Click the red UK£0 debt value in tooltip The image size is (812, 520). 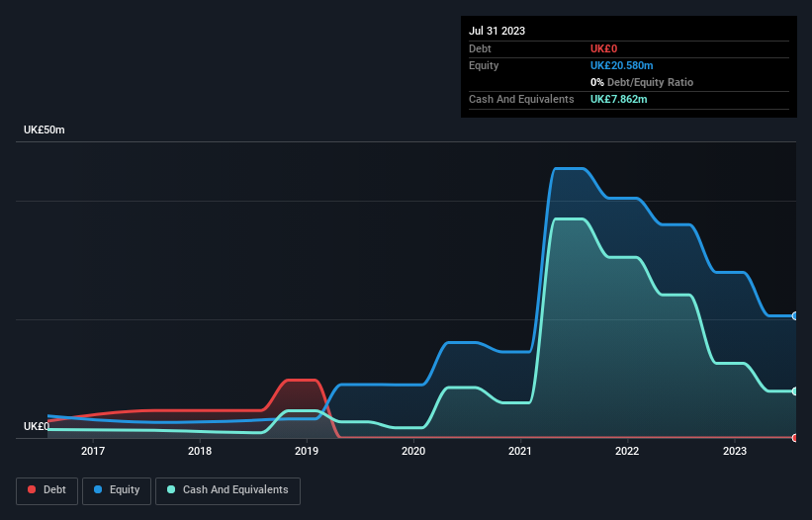click(x=604, y=48)
